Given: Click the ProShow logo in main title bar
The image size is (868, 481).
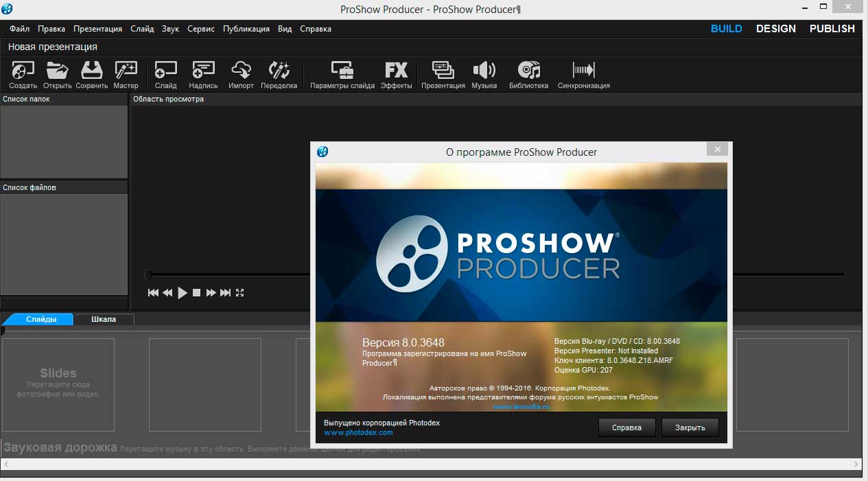Looking at the screenshot, I should [x=7, y=9].
